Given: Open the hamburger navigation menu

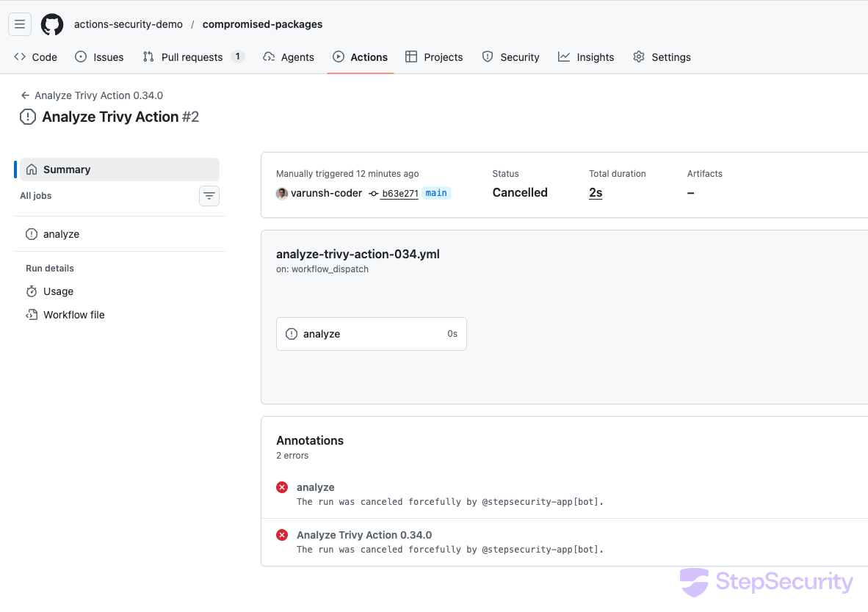Looking at the screenshot, I should click(20, 24).
